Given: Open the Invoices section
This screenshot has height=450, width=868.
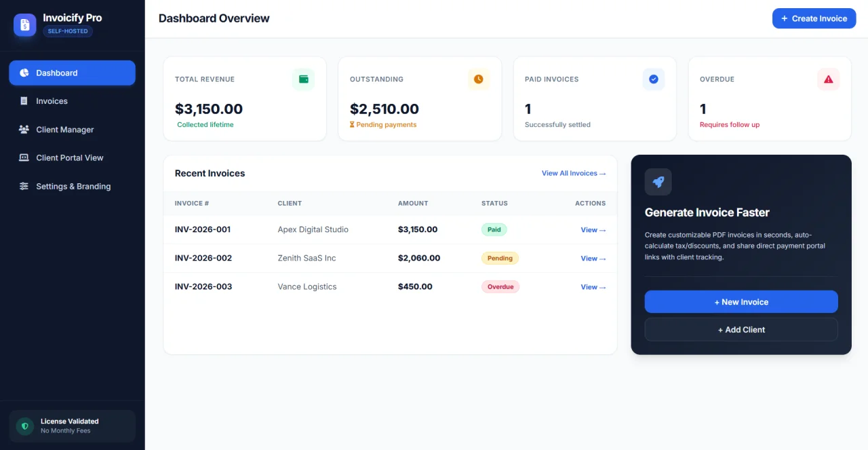Looking at the screenshot, I should coord(72,101).
